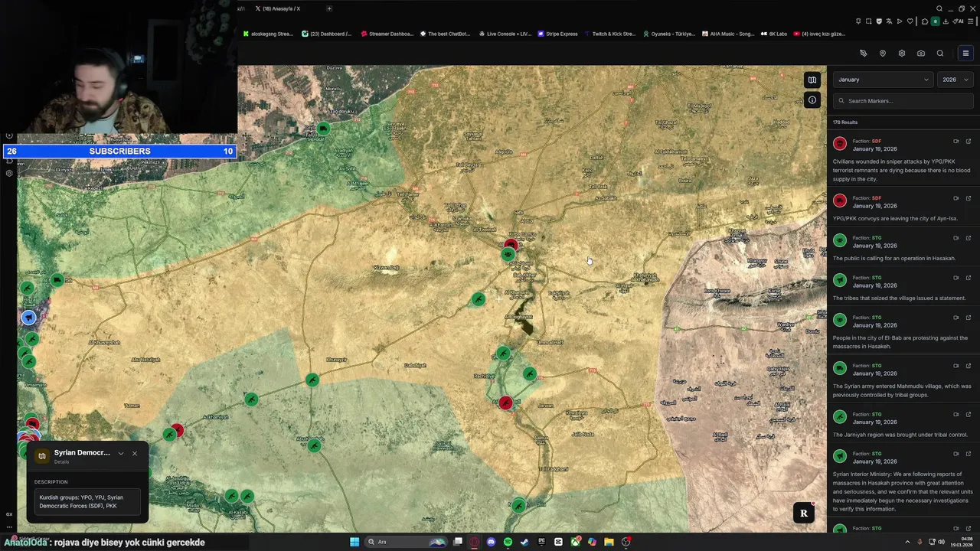Open external link of Ayn-Isa convoys entry
980x551 pixels.
(x=969, y=198)
